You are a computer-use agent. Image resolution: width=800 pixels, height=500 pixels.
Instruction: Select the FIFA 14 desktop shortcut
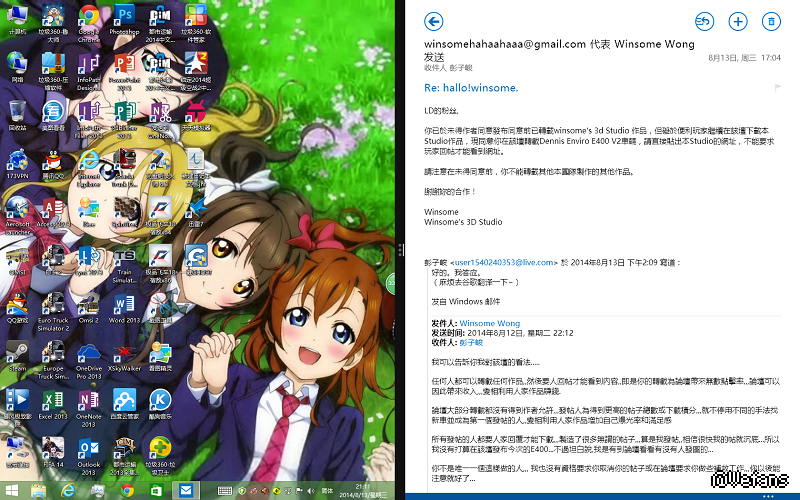pos(53,452)
